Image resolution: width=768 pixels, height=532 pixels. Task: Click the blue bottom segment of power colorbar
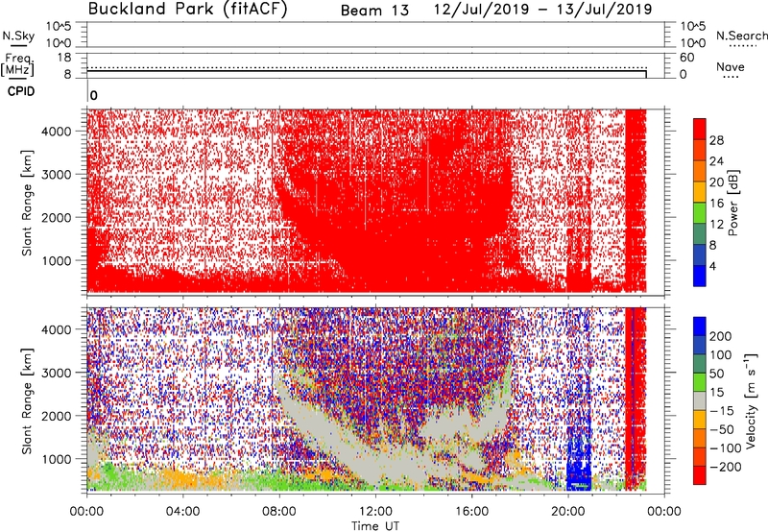pos(700,276)
